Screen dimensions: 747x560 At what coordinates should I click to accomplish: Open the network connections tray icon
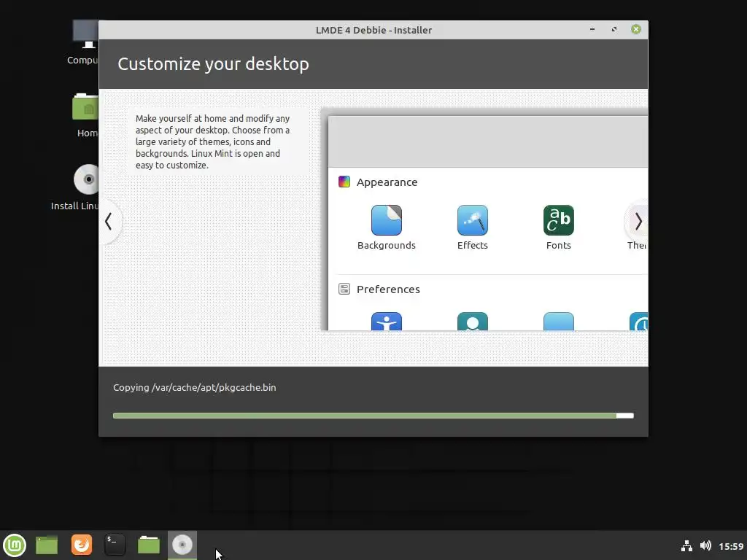(686, 545)
